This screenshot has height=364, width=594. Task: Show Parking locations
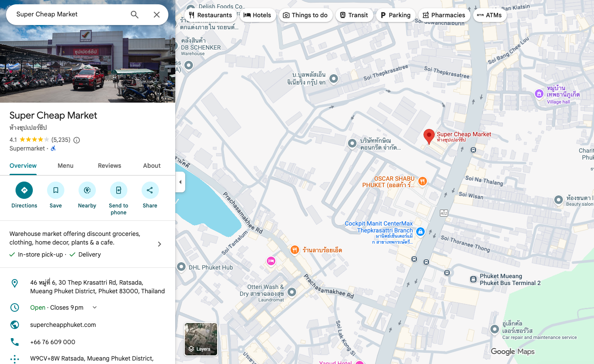(395, 15)
